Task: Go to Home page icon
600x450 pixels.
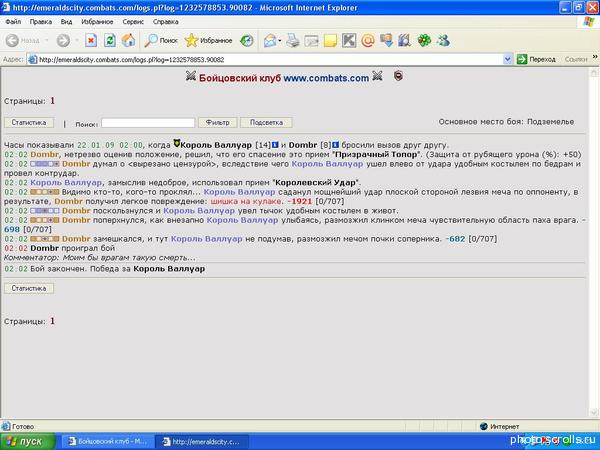Action: tap(129, 40)
